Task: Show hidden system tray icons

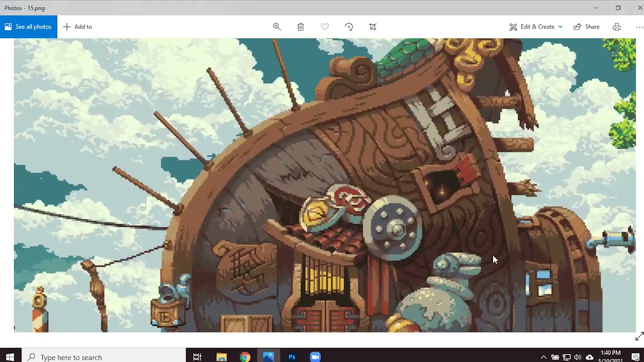Action: 543,357
